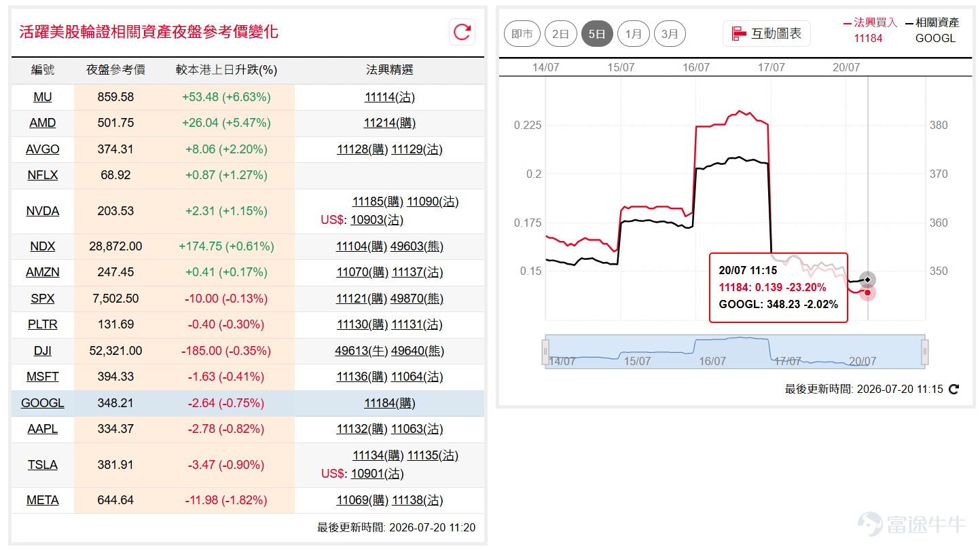Open the AMD ticker link
The height and width of the screenshot is (549, 980).
(43, 123)
